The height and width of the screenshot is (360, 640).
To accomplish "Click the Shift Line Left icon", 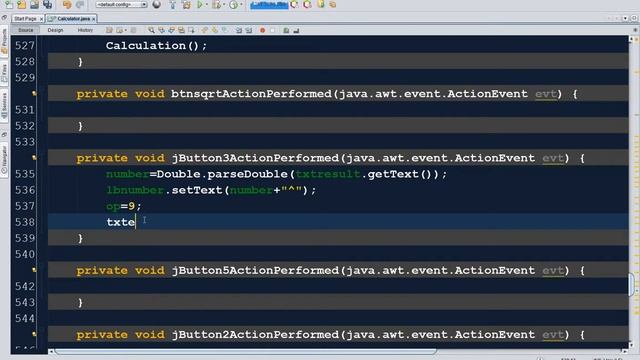I will (x=239, y=30).
